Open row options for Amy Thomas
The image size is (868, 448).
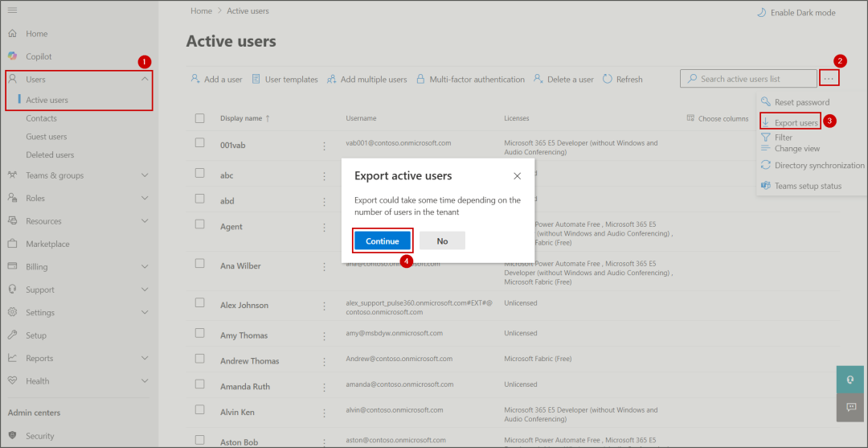pos(325,335)
